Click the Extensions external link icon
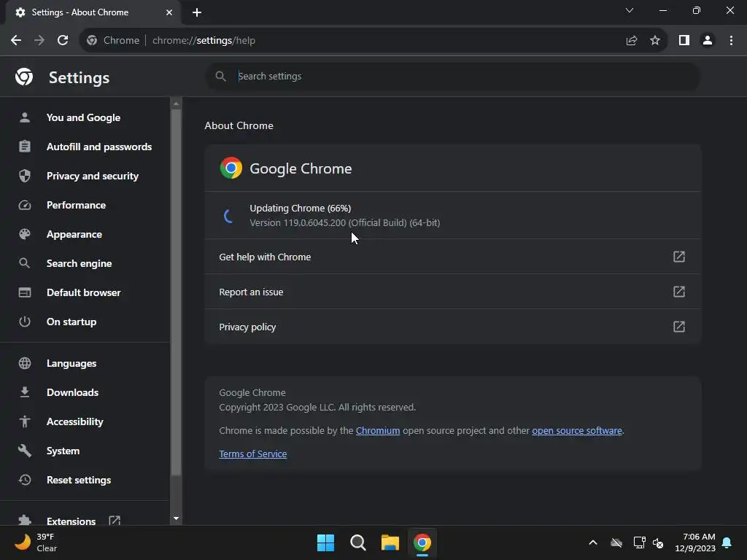The width and height of the screenshot is (747, 560). click(115, 520)
